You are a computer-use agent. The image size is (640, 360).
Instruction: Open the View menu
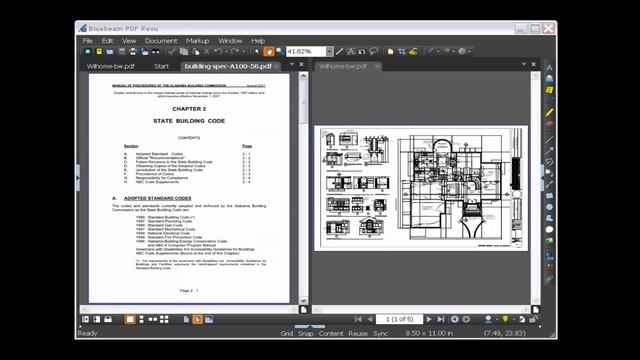coord(129,41)
